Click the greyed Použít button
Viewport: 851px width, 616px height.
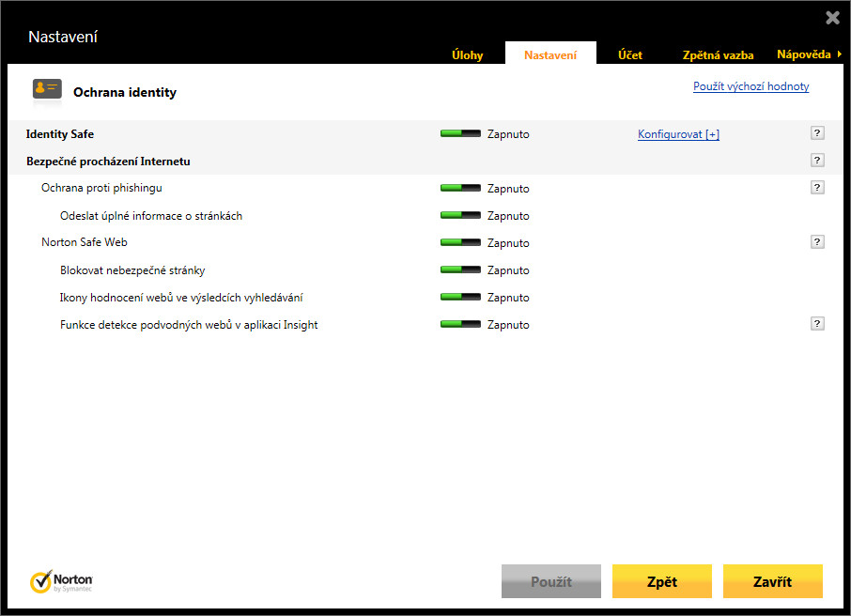click(x=550, y=581)
